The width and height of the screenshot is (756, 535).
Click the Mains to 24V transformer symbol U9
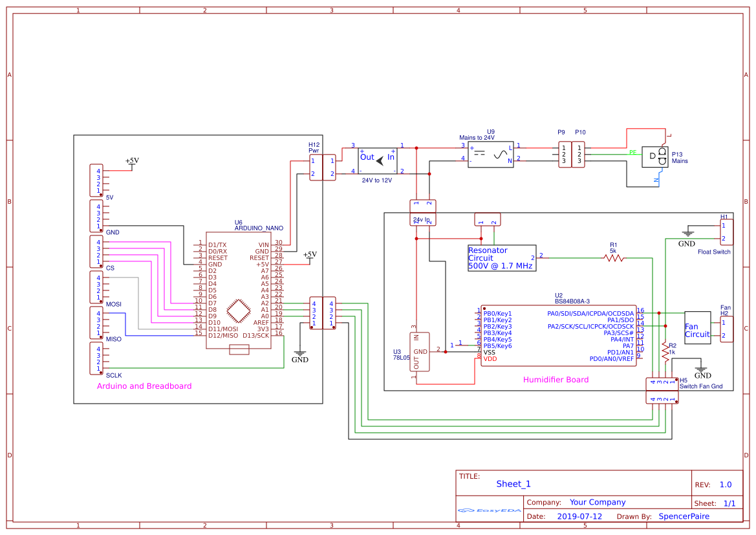(x=490, y=154)
